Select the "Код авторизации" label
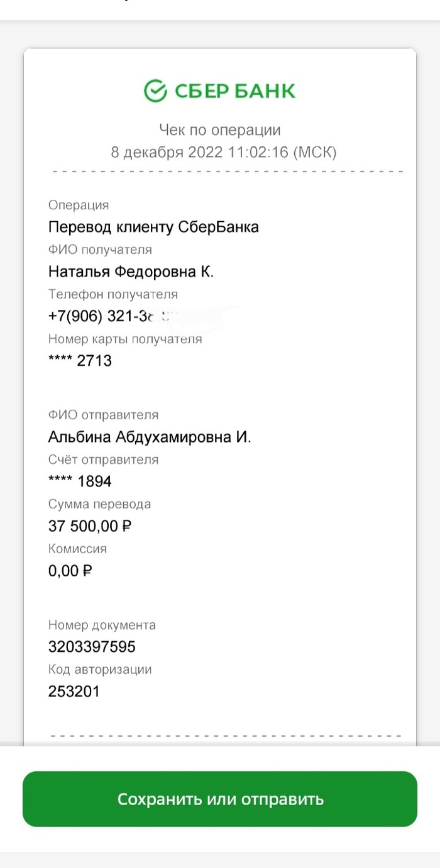The image size is (440, 868). 100,669
